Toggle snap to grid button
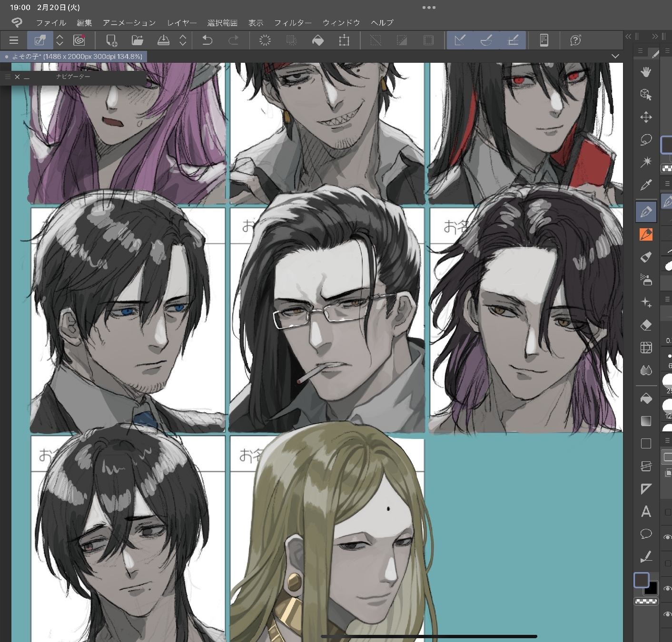This screenshot has width=672, height=642. (x=513, y=40)
